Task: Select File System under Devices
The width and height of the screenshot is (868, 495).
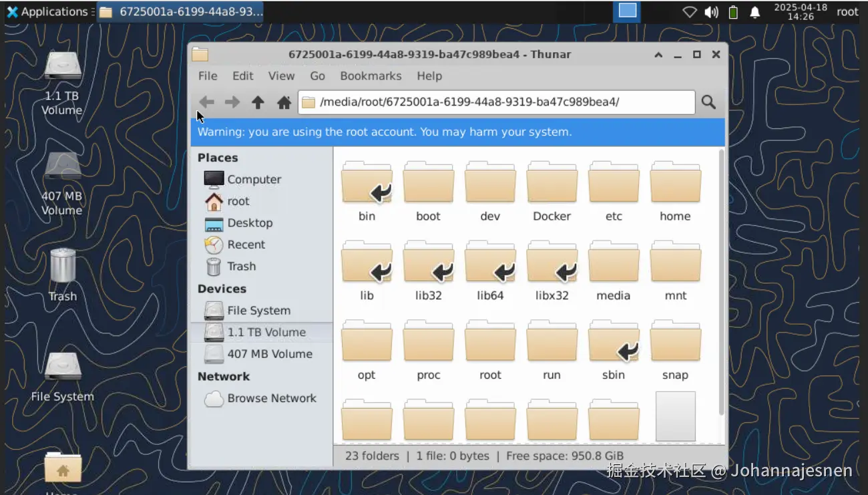Action: [261, 310]
